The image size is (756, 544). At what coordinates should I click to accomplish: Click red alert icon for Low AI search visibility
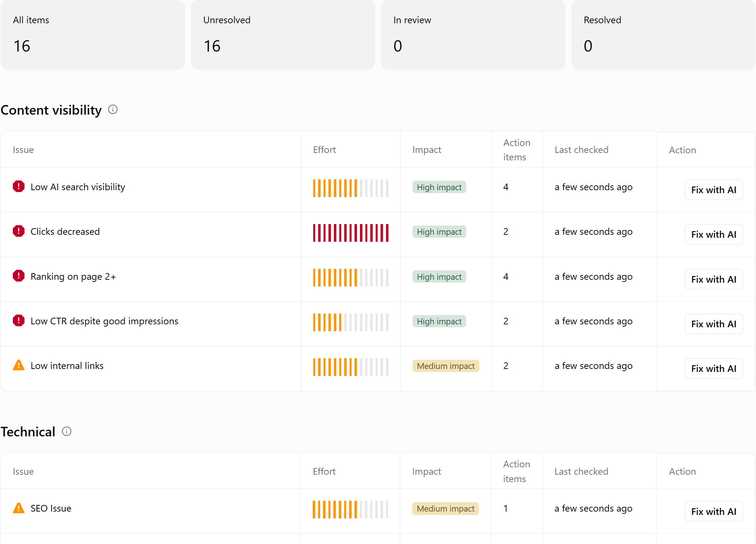point(18,186)
